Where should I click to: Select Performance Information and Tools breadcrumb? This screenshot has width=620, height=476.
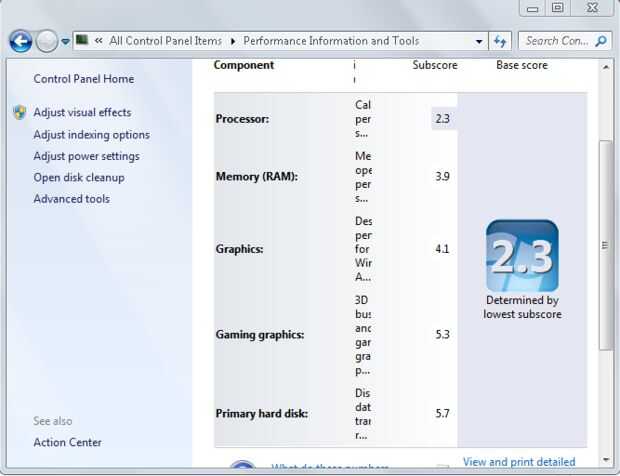tap(331, 41)
